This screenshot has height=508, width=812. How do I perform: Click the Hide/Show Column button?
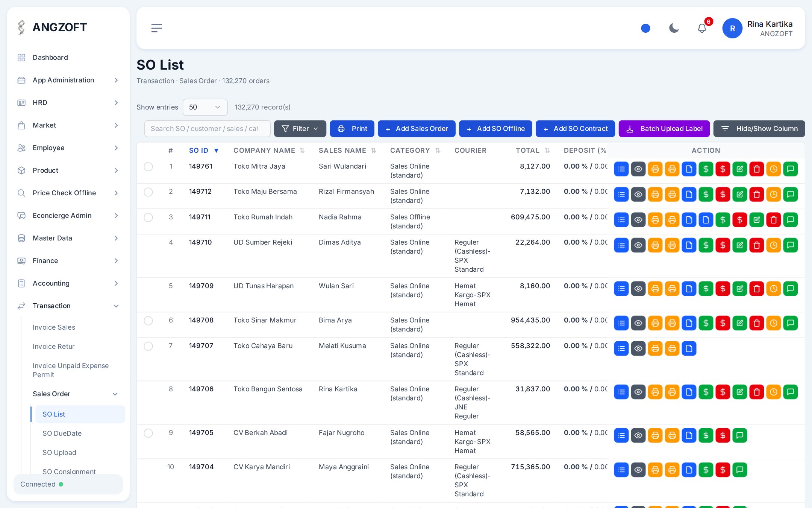pos(759,129)
